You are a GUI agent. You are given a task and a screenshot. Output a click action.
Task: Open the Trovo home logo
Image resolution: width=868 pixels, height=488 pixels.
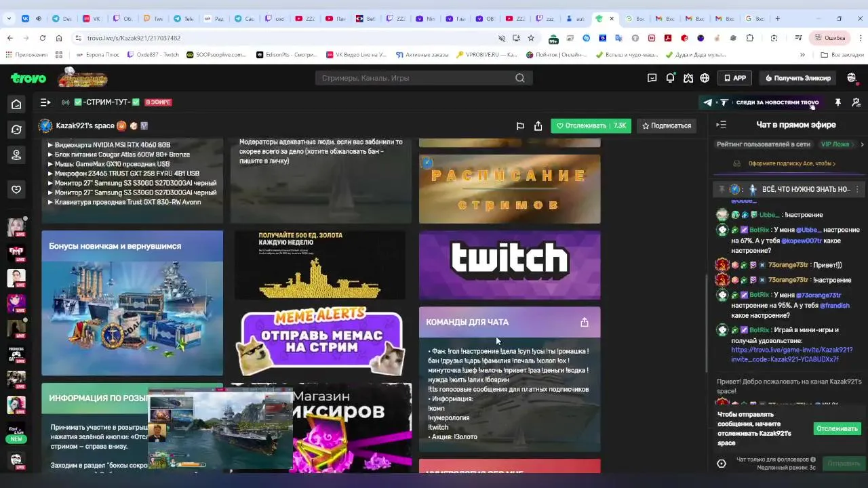click(28, 79)
